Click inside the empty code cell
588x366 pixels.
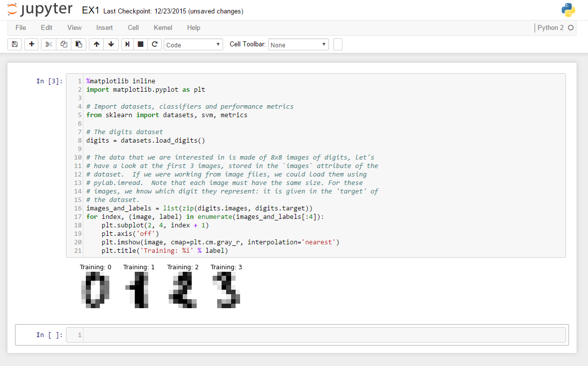(x=324, y=335)
